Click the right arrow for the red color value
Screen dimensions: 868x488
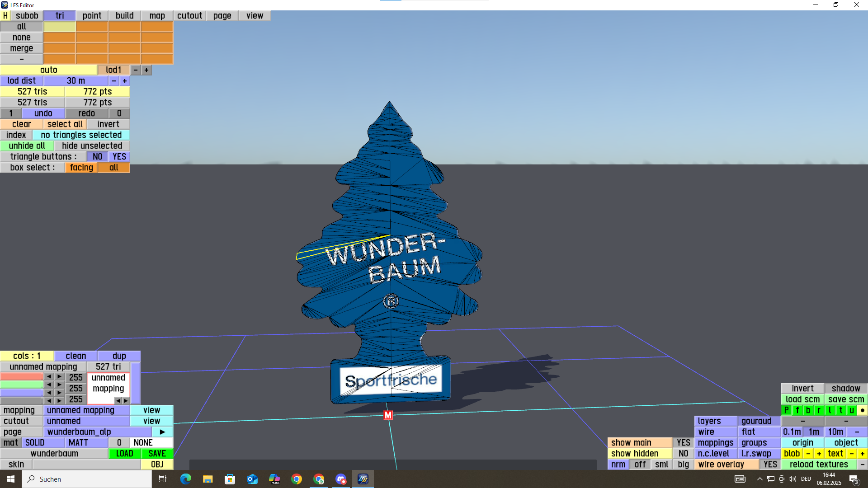point(59,376)
